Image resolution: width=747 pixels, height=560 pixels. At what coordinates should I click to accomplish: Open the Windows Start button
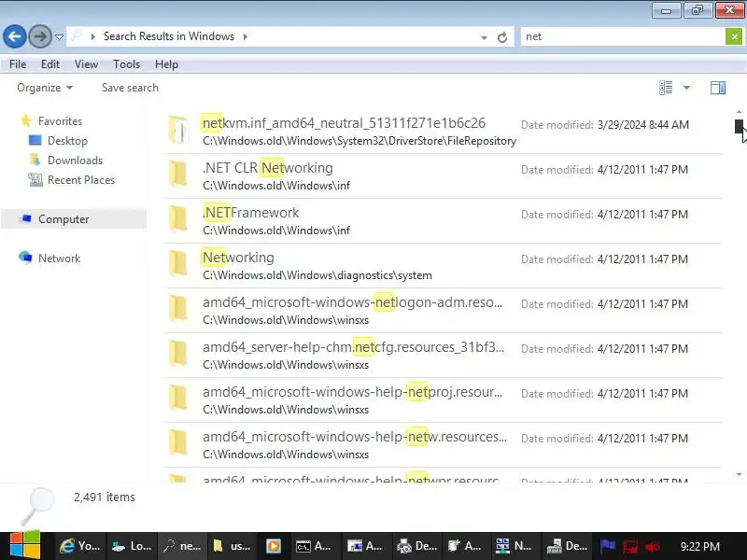[x=25, y=545]
